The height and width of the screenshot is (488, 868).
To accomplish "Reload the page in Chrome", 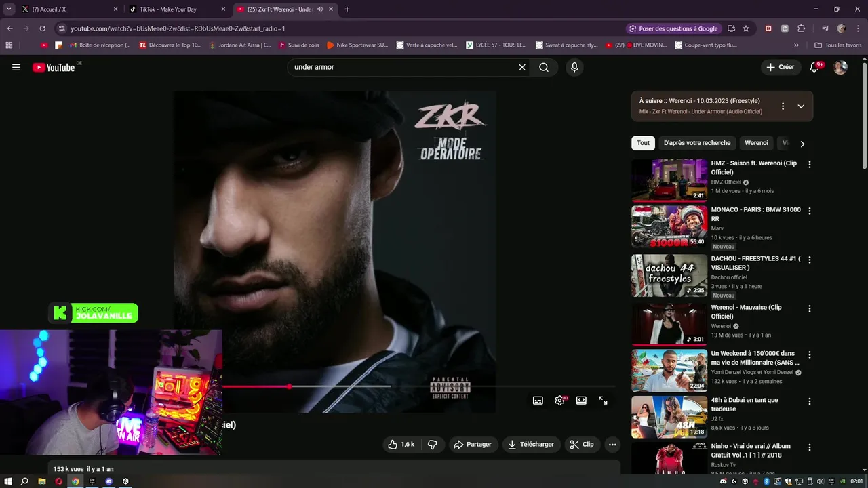I will (42, 28).
